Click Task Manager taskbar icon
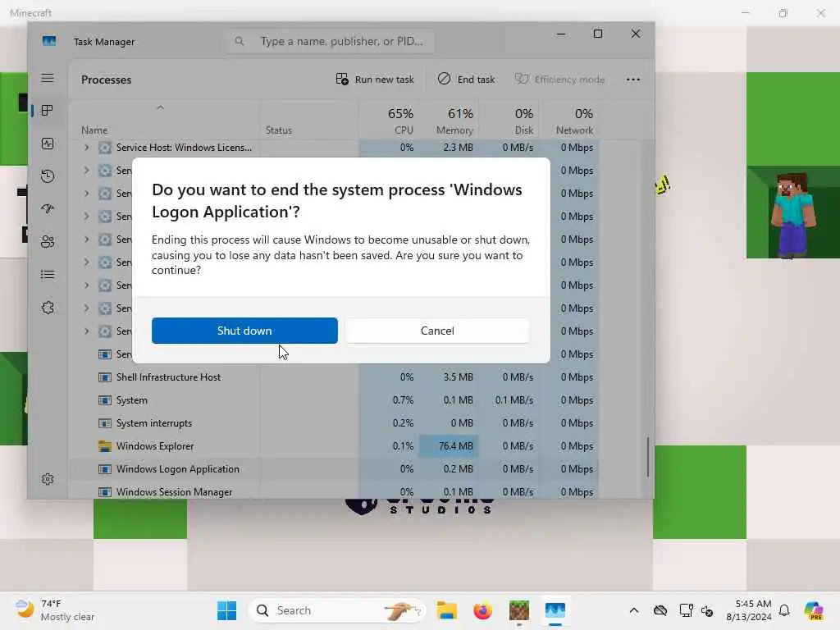Image resolution: width=840 pixels, height=630 pixels. click(555, 610)
